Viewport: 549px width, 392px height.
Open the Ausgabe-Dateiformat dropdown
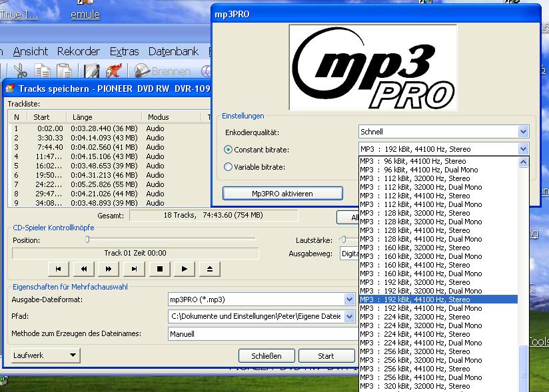click(x=349, y=299)
